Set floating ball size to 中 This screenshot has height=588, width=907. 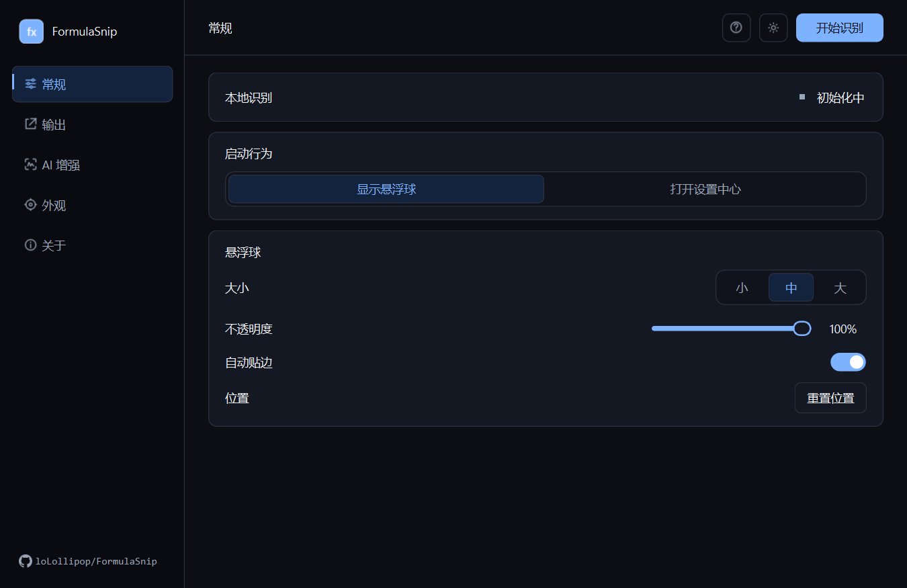[x=791, y=288]
